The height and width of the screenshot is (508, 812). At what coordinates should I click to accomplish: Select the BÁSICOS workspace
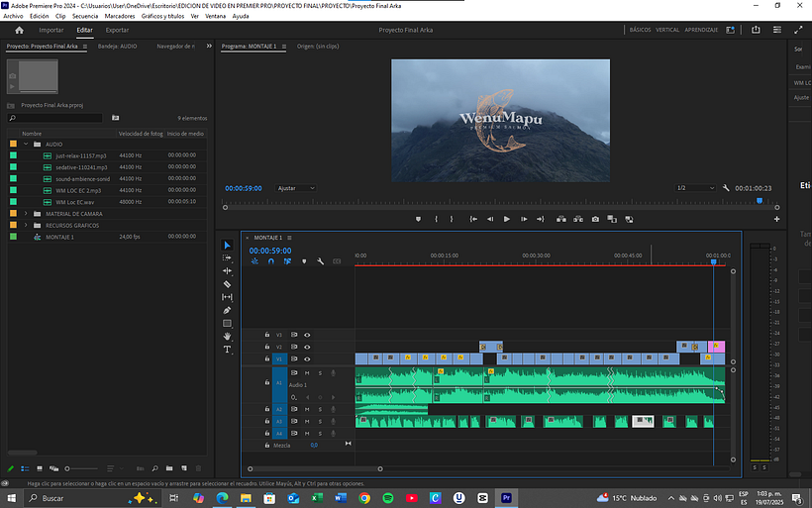640,30
